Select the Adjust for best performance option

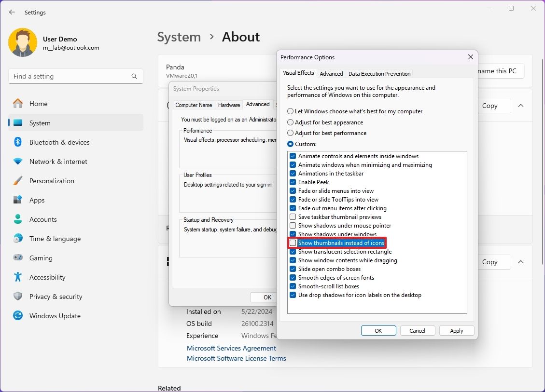(x=290, y=133)
